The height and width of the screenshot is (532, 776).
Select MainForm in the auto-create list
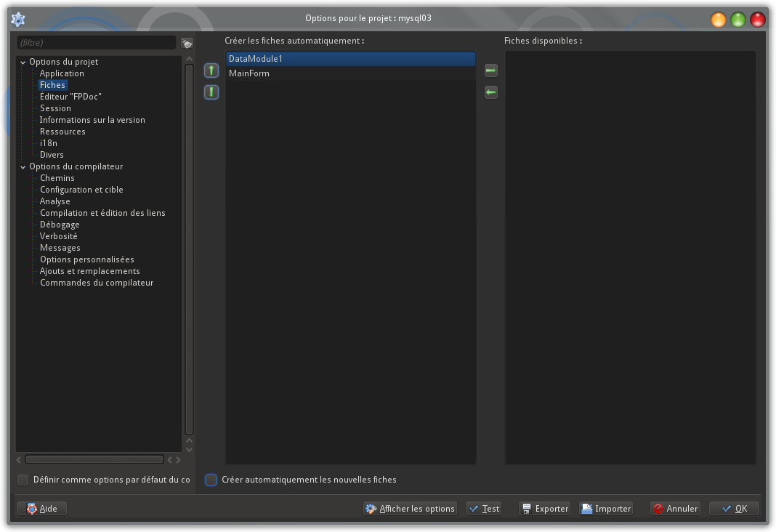pyautogui.click(x=249, y=73)
